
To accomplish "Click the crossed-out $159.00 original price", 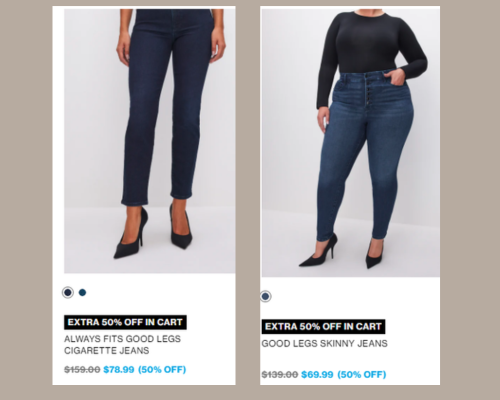I will [x=82, y=370].
